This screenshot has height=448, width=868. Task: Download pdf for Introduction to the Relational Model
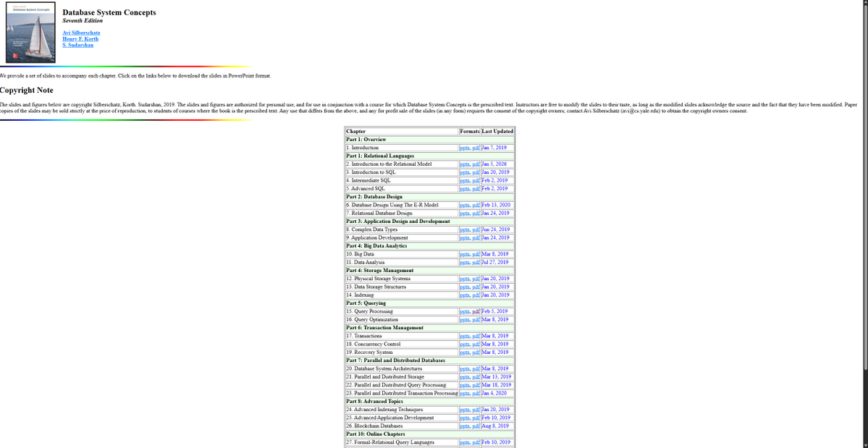[476, 164]
